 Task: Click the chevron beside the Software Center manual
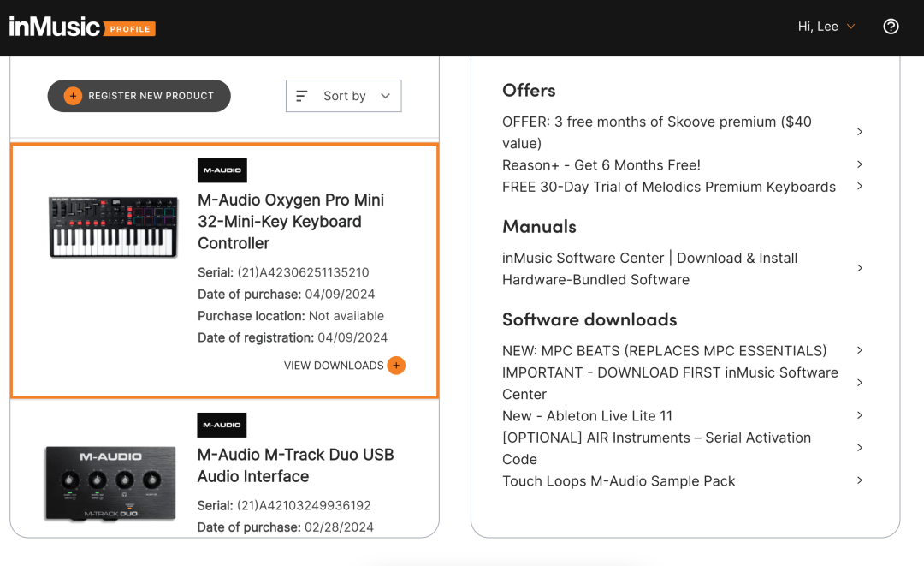[x=860, y=268]
